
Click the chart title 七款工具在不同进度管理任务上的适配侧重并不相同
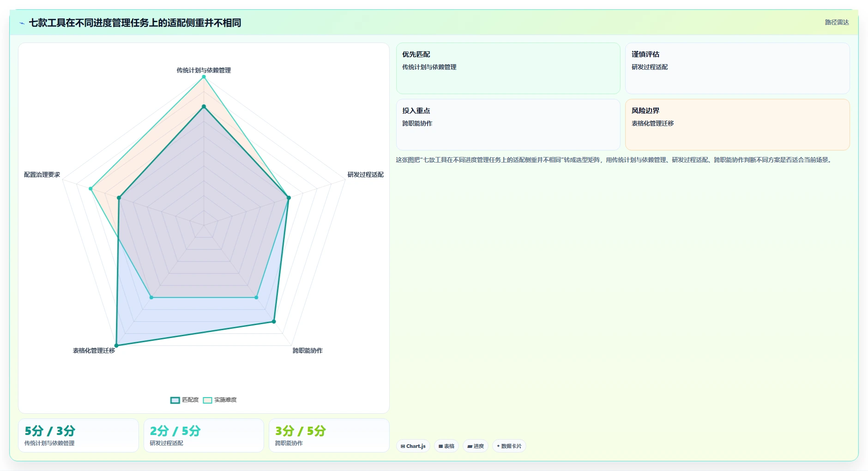135,23
